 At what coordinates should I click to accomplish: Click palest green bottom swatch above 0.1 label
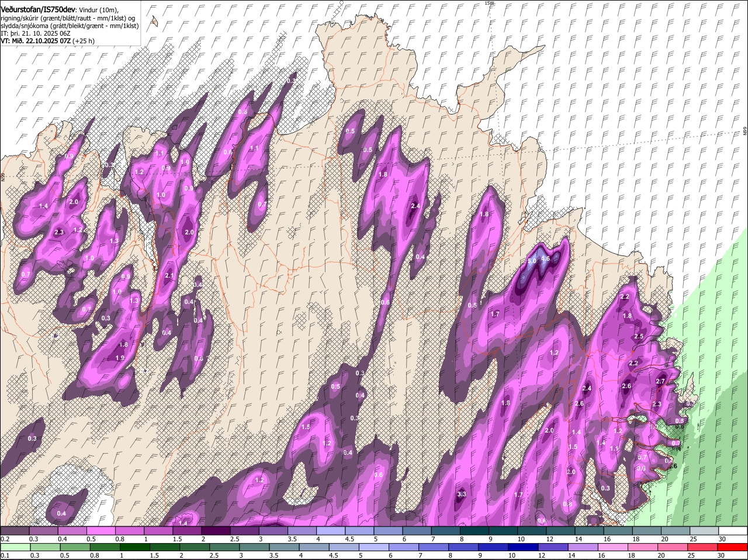15,547
